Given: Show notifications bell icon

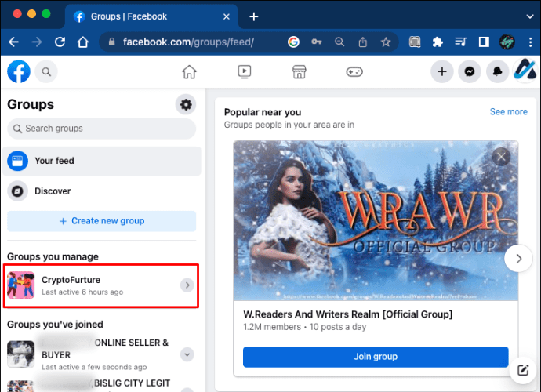Looking at the screenshot, I should pyautogui.click(x=496, y=72).
